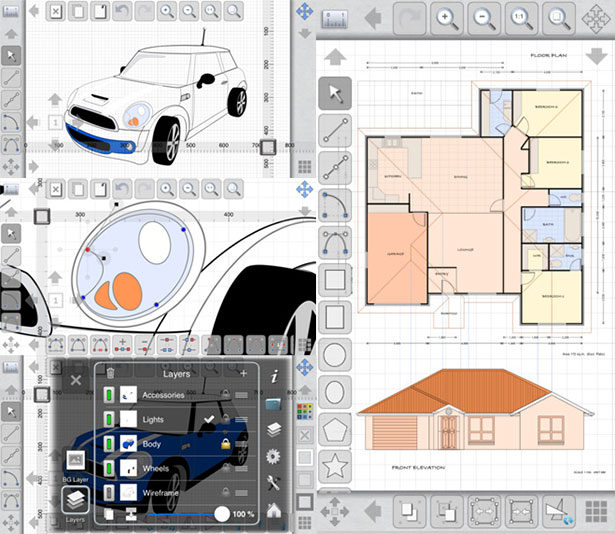Click the blue pan arrows in top-left car panel
Viewport: 615px width, 534px height.
click(x=304, y=11)
